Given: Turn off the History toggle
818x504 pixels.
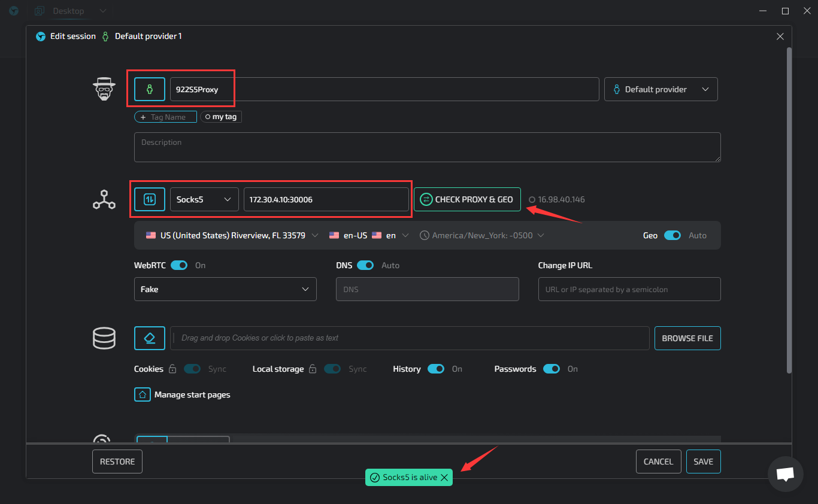Looking at the screenshot, I should (435, 369).
